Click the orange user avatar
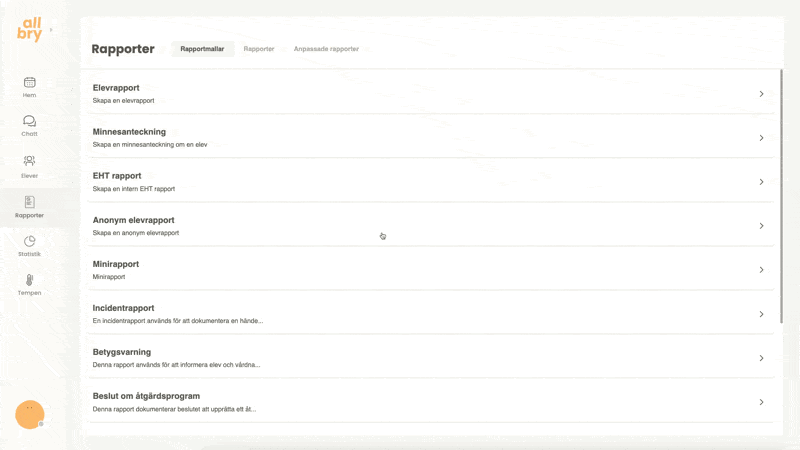The image size is (800, 450). pos(30,414)
